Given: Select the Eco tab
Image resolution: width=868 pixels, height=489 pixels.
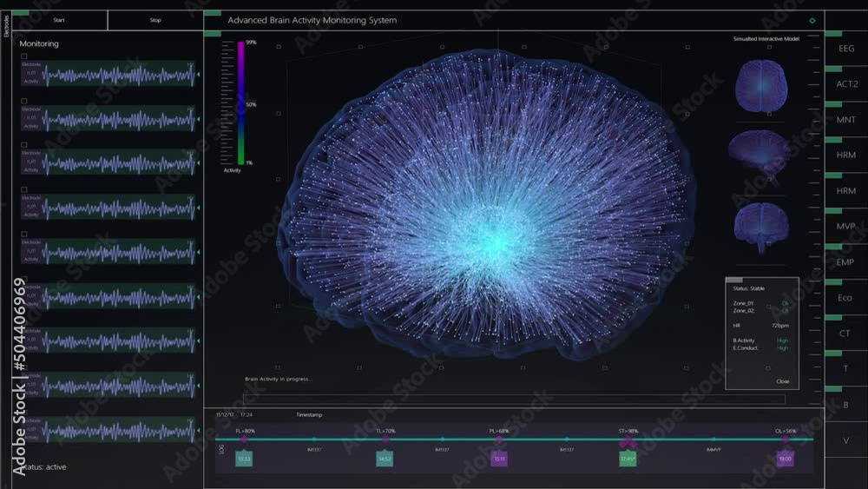Looking at the screenshot, I should 845,297.
